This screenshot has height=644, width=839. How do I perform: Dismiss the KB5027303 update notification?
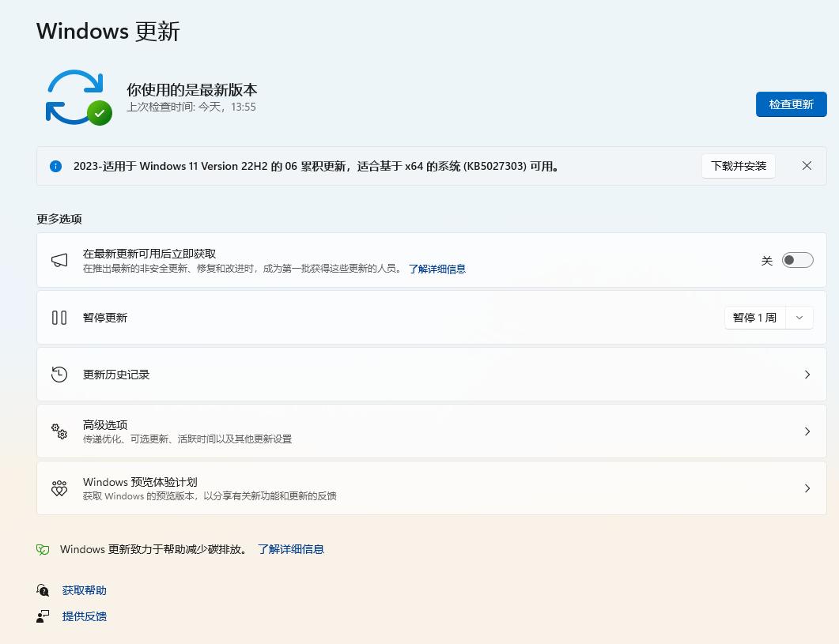pyautogui.click(x=807, y=166)
